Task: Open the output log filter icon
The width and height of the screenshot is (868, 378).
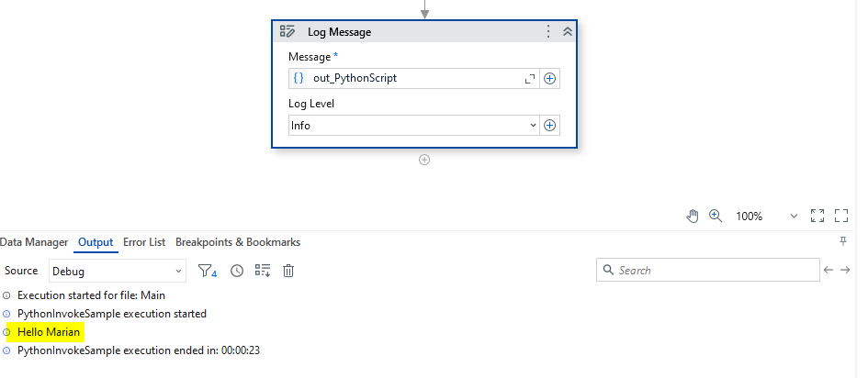Action: pos(208,271)
